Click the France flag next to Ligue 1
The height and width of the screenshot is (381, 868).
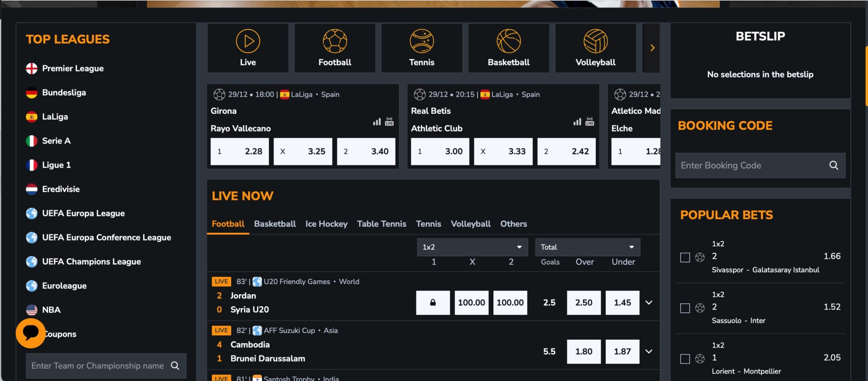(32, 165)
